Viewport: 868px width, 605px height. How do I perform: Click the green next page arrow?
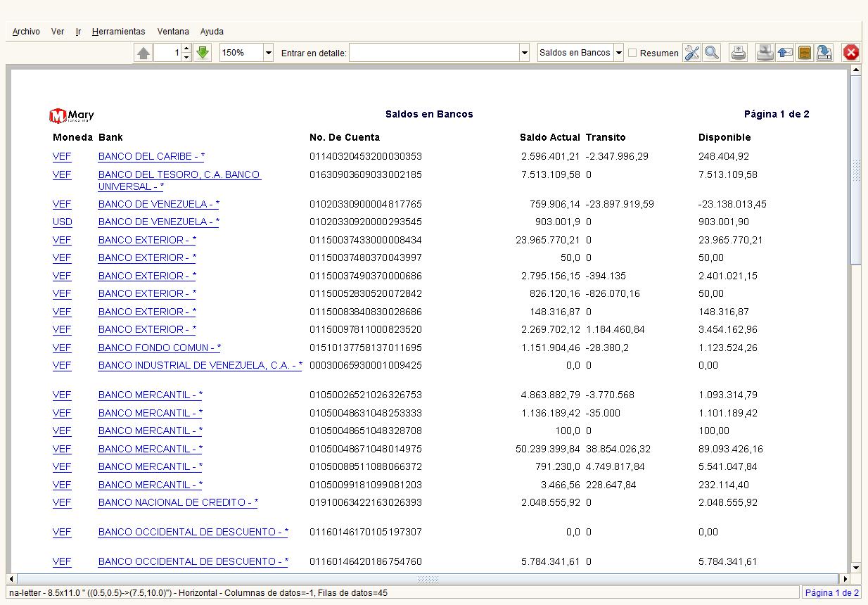click(203, 53)
